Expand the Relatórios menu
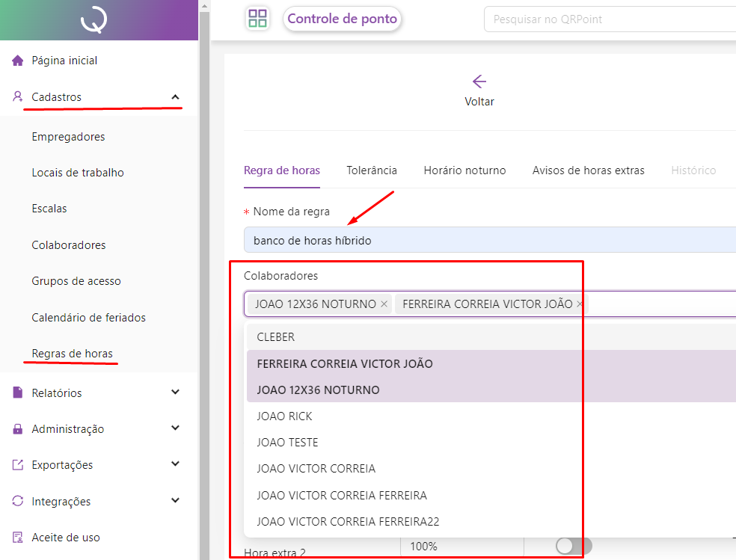This screenshot has height=560, width=736. coord(175,393)
